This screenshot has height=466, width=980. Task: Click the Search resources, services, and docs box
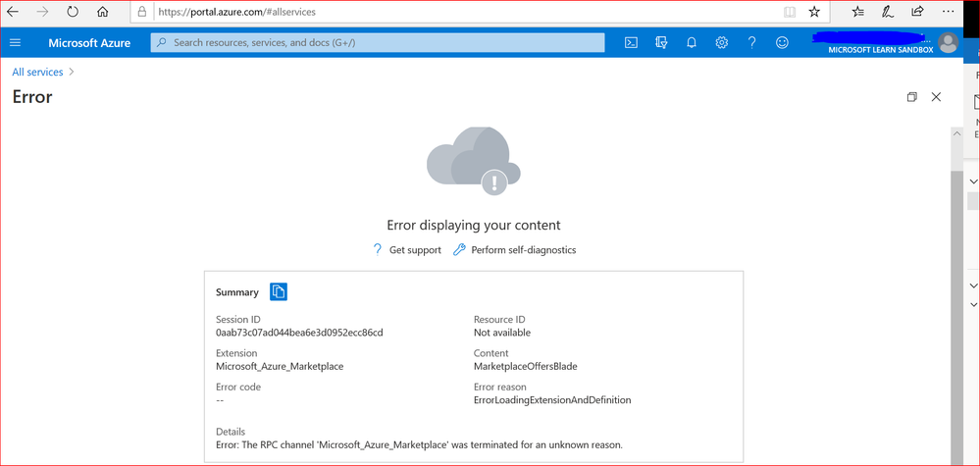click(x=378, y=42)
